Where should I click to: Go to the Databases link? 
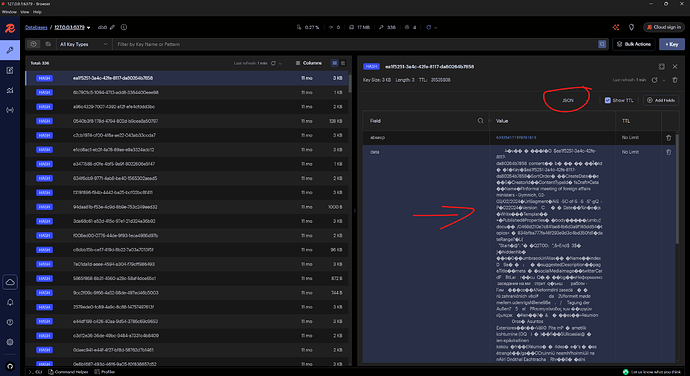click(x=36, y=27)
